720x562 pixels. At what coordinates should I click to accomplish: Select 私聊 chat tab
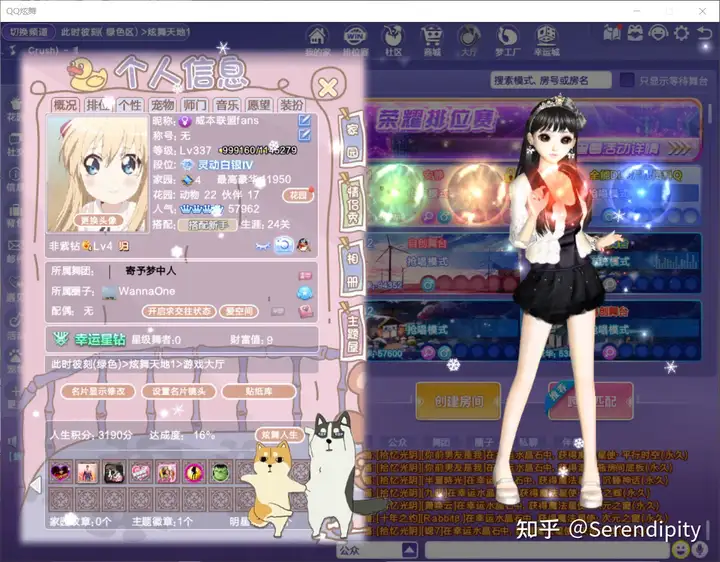click(528, 442)
